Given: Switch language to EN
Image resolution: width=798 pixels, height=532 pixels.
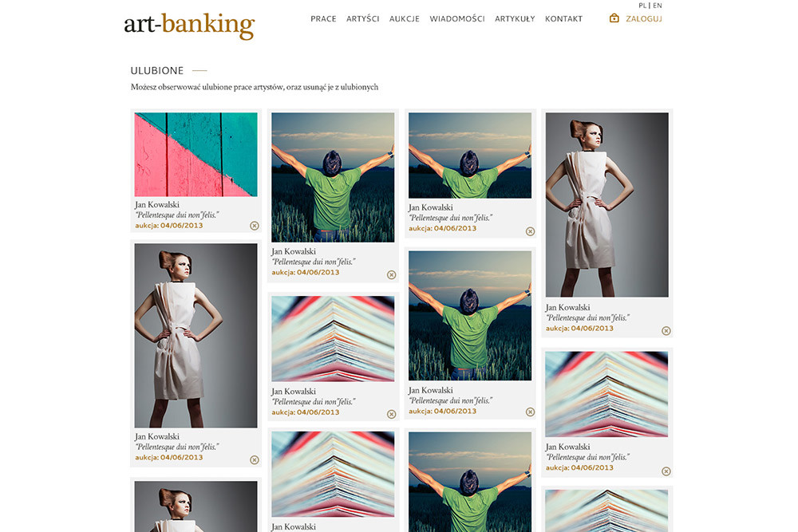Looking at the screenshot, I should tap(658, 6).
